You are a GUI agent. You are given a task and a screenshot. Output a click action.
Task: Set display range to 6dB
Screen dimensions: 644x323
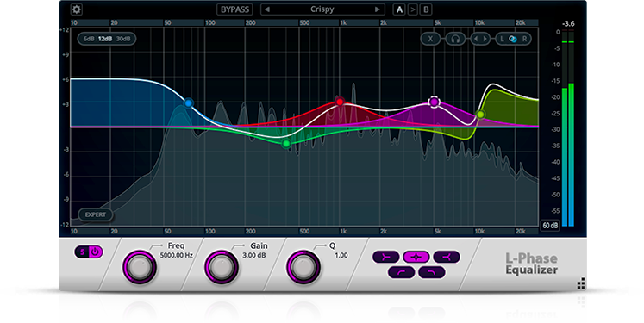89,39
